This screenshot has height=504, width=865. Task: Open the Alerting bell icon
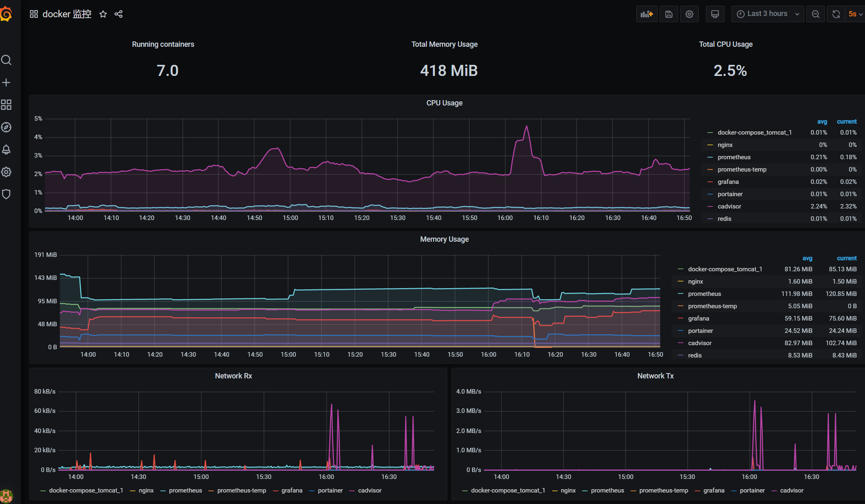pos(6,149)
